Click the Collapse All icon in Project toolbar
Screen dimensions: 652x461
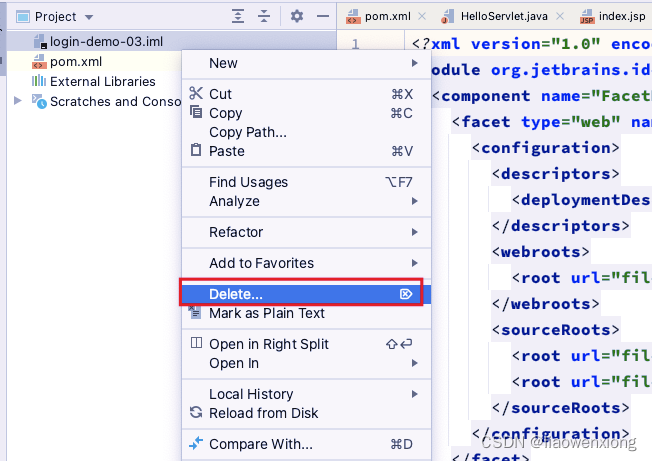coord(264,16)
